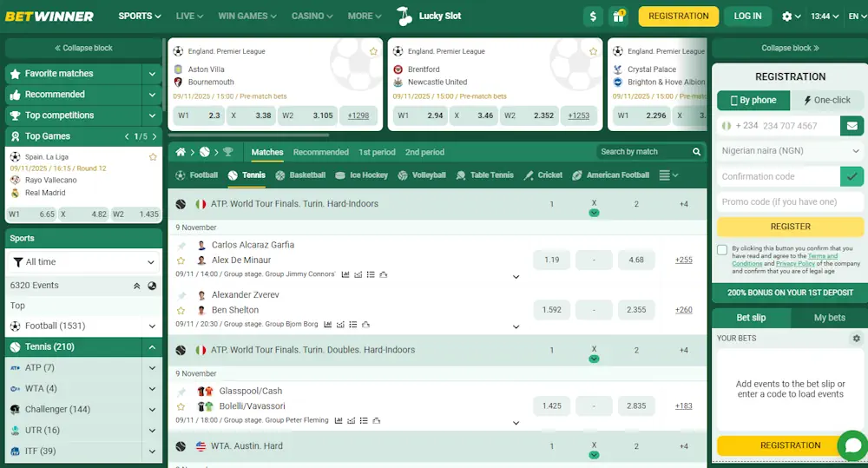
Task: Click the envelope icon beside the phone field
Action: point(852,126)
